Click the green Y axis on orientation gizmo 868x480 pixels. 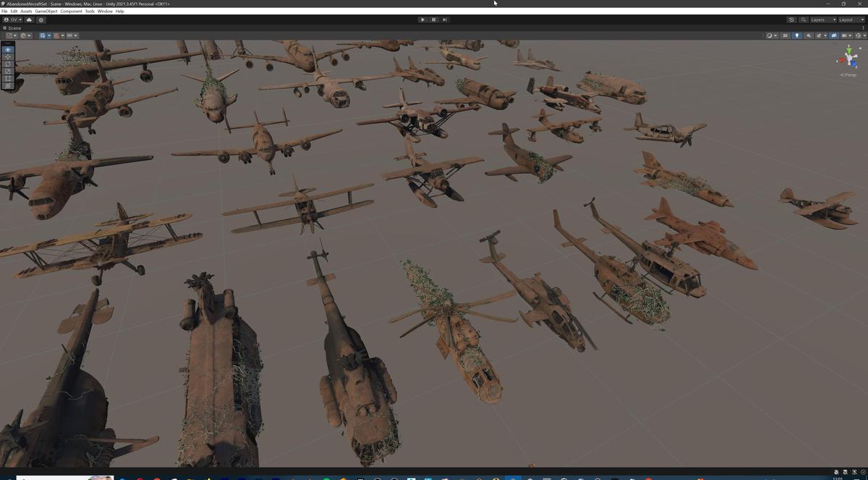(x=848, y=50)
